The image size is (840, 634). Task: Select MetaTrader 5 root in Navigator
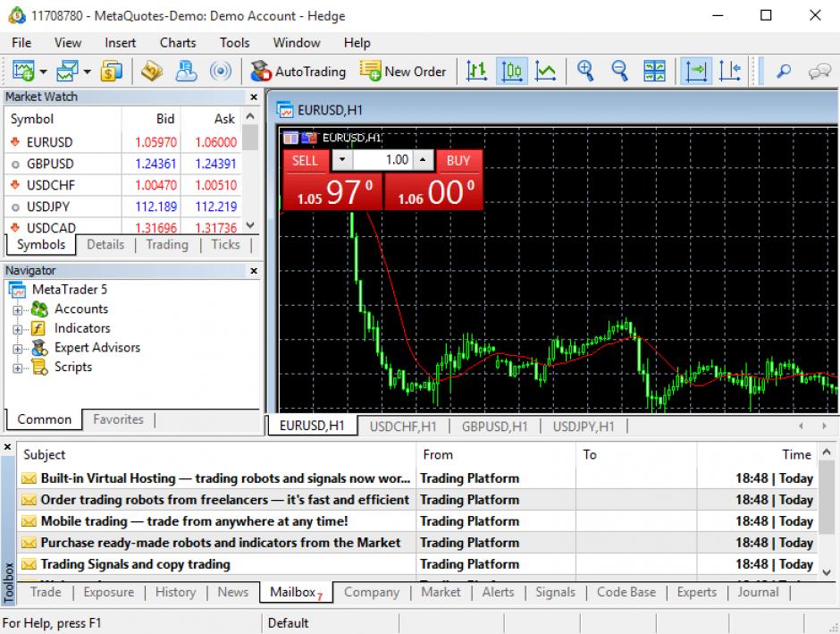click(58, 290)
